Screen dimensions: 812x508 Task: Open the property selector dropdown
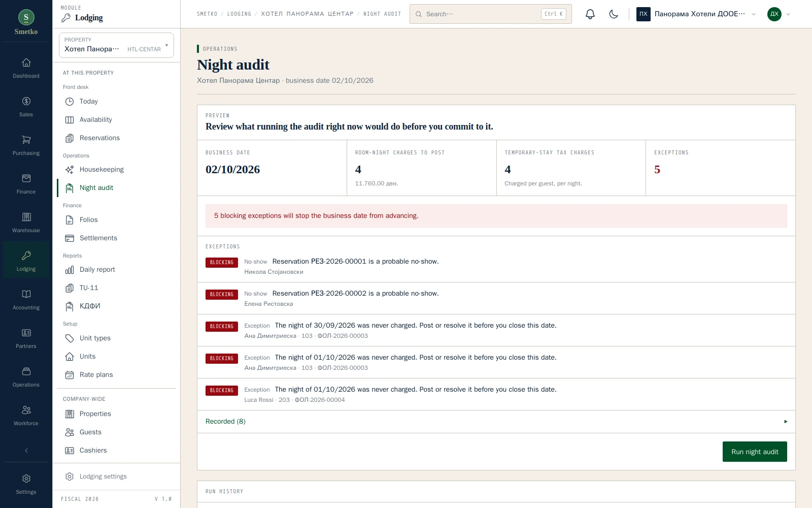tap(116, 45)
